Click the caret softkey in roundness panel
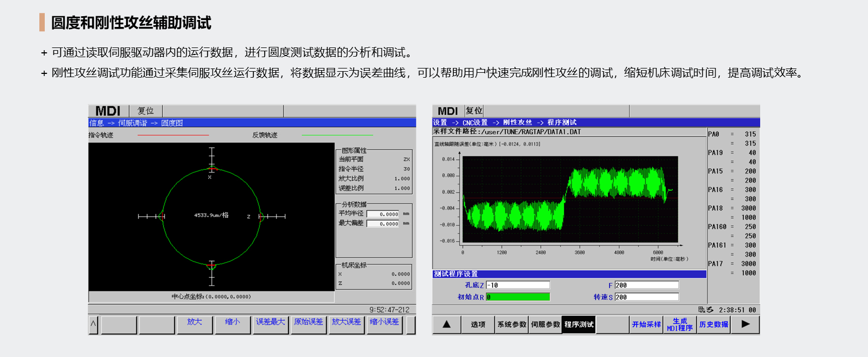 93,325
